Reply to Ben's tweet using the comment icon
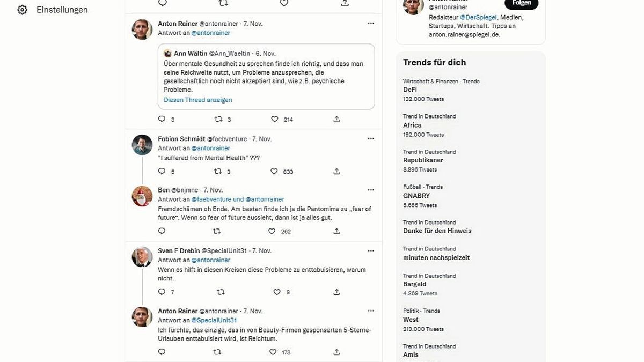The height and width of the screenshot is (362, 644). [x=162, y=231]
